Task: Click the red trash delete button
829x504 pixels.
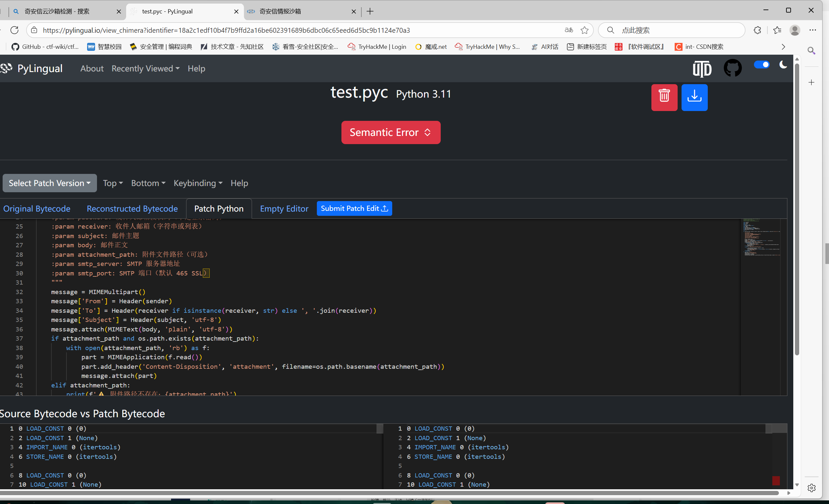Action: [x=664, y=97]
